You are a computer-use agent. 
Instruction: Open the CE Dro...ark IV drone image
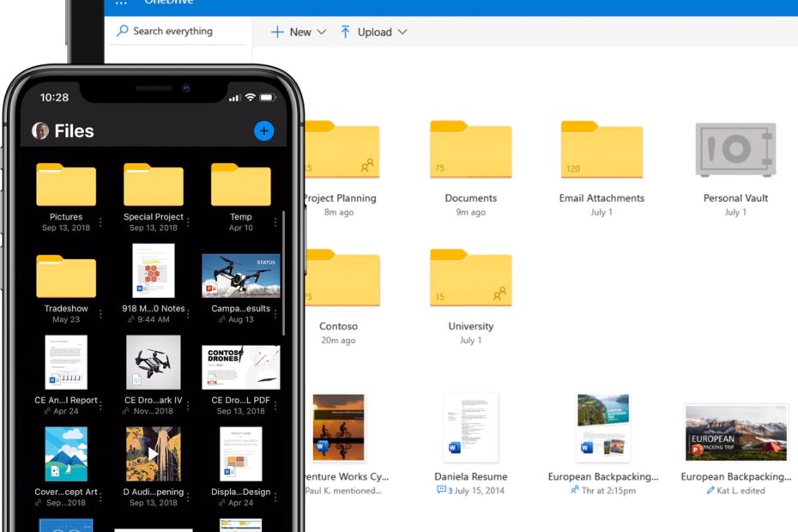pyautogui.click(x=154, y=362)
